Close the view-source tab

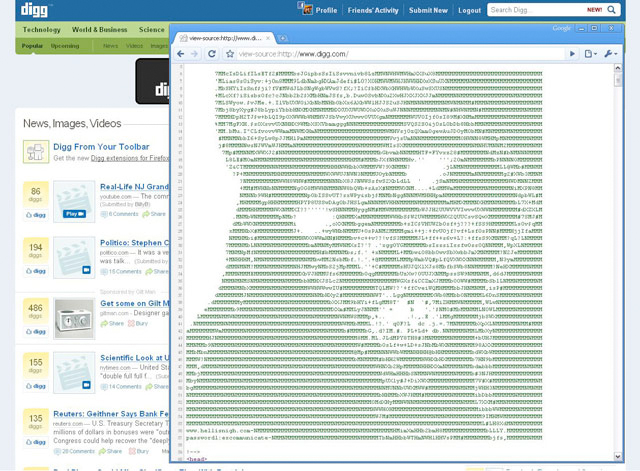(268, 38)
